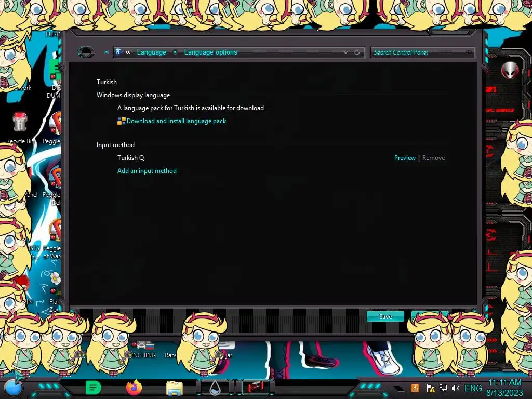The width and height of the screenshot is (532, 399).
Task: Click the Java tray icon
Action: (415, 388)
